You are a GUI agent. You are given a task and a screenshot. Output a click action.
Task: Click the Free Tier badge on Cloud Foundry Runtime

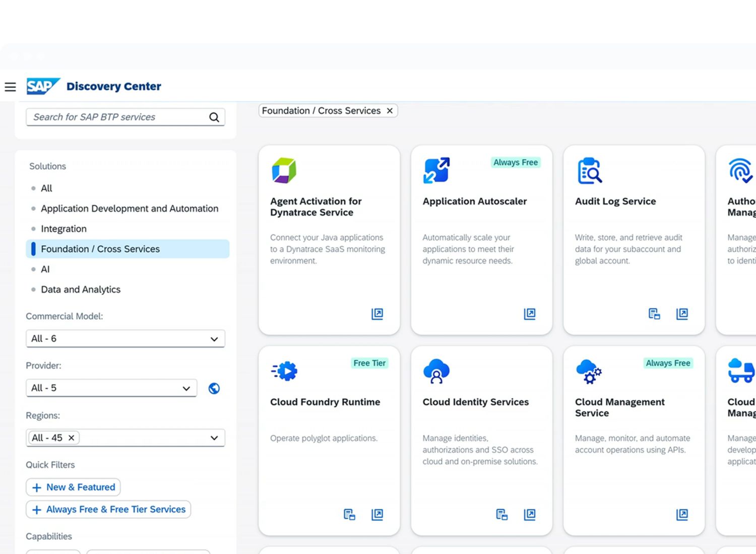(369, 363)
